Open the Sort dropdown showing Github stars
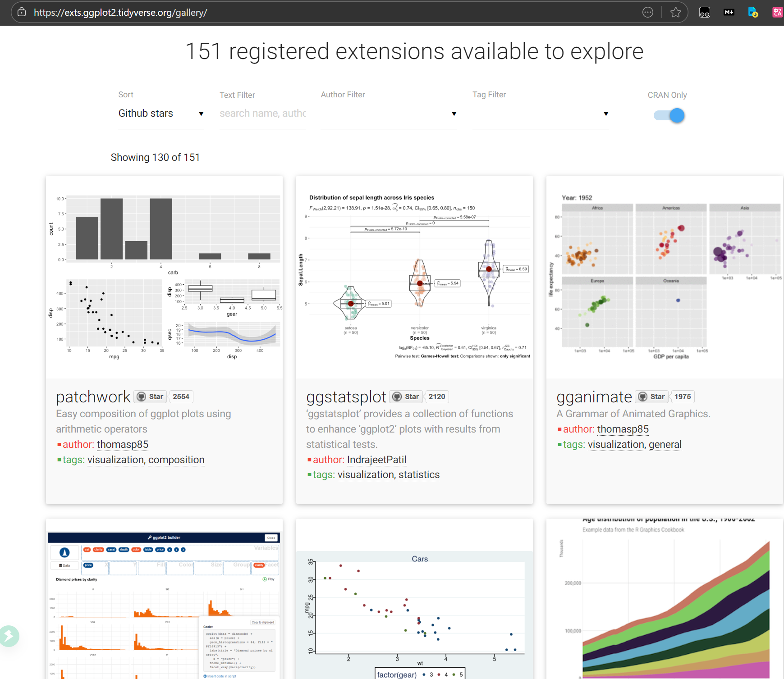Screen dimensions: 784x679 coord(161,114)
